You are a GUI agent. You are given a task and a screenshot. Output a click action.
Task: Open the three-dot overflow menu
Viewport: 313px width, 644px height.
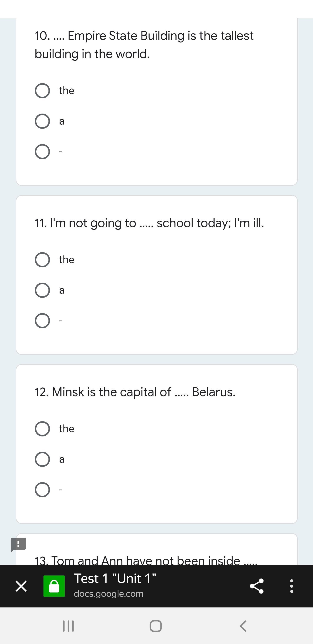[x=291, y=586]
